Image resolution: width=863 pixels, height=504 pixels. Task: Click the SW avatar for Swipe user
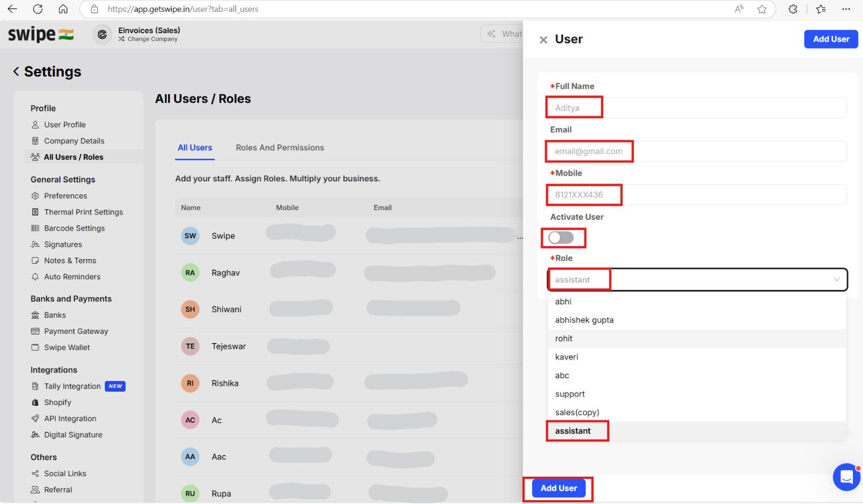(190, 235)
